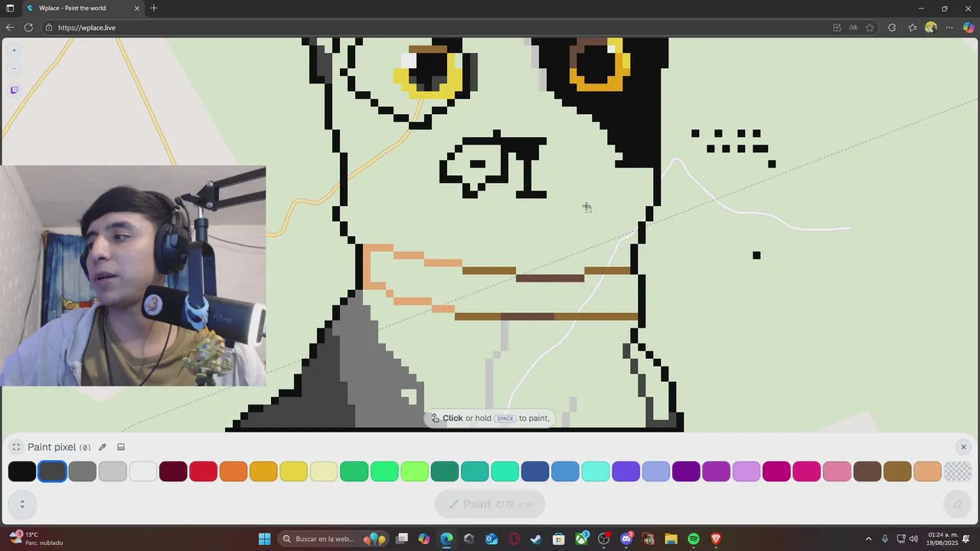
Task: Open the weather widget showing 13°C
Action: (35, 539)
